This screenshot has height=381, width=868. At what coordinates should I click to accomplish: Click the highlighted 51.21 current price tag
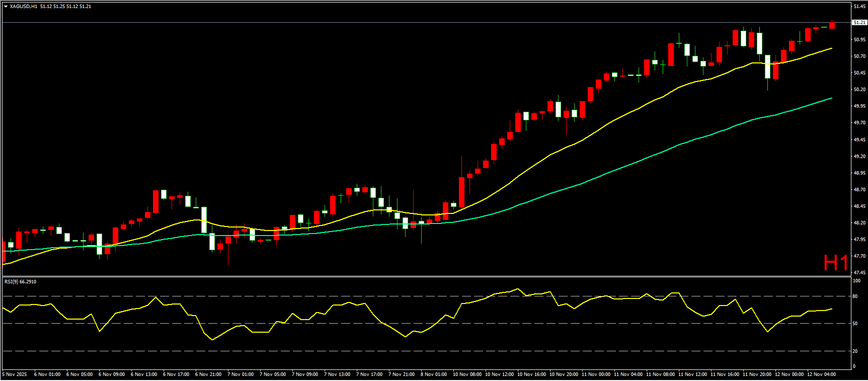pyautogui.click(x=859, y=23)
